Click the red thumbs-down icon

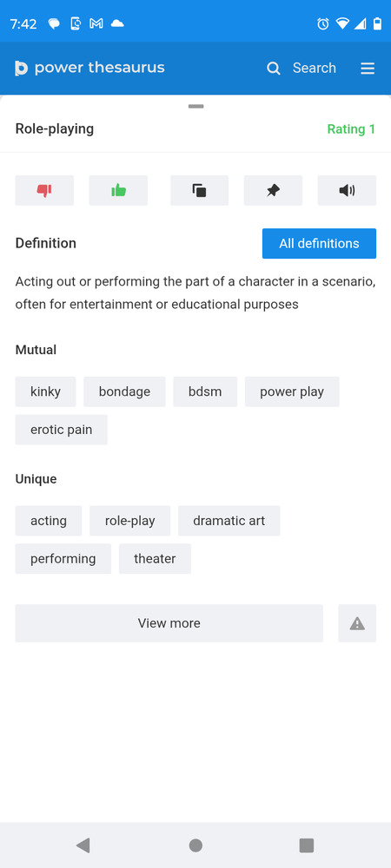44,190
